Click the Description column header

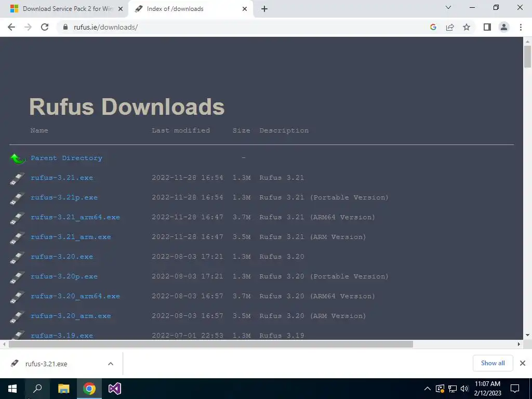[x=284, y=130]
